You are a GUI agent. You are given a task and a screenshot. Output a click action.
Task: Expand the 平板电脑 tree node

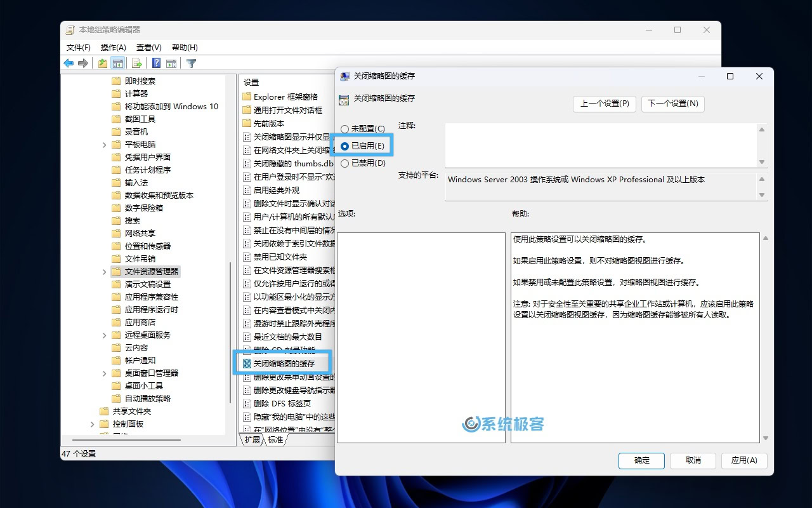[x=105, y=145]
